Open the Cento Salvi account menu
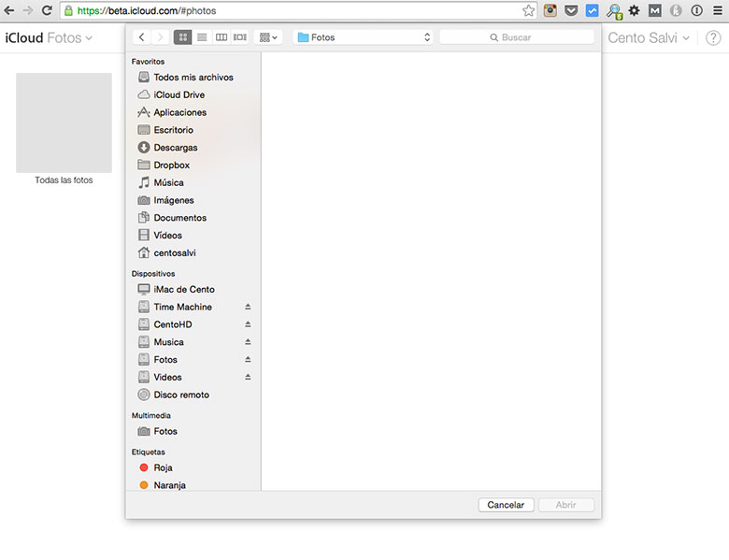The width and height of the screenshot is (729, 560). point(649,37)
